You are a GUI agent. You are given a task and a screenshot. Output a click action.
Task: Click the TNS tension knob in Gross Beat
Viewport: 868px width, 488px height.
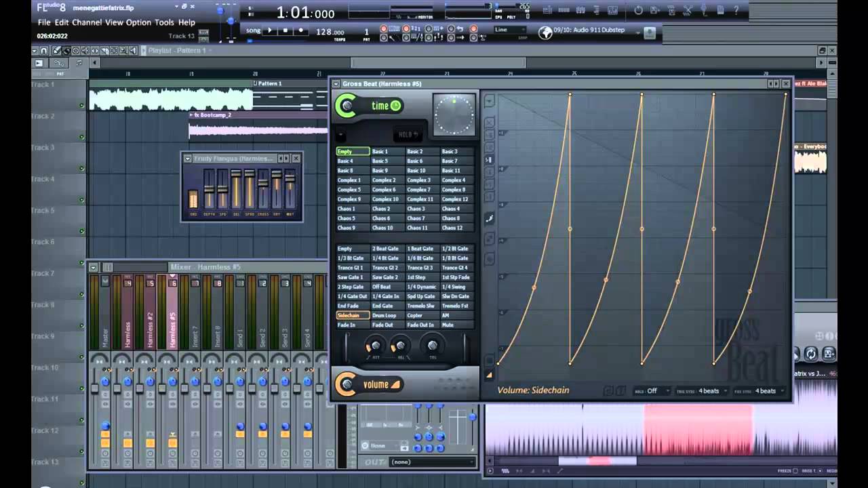coord(432,346)
